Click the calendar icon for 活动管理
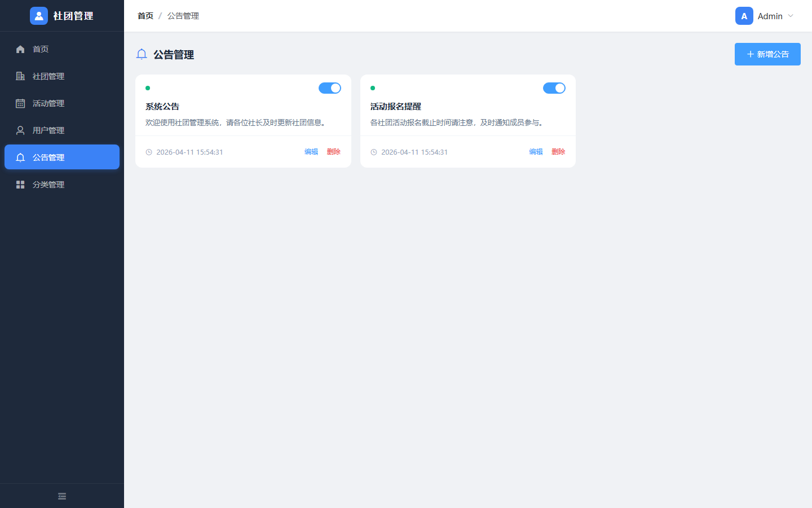812x508 pixels. point(20,103)
